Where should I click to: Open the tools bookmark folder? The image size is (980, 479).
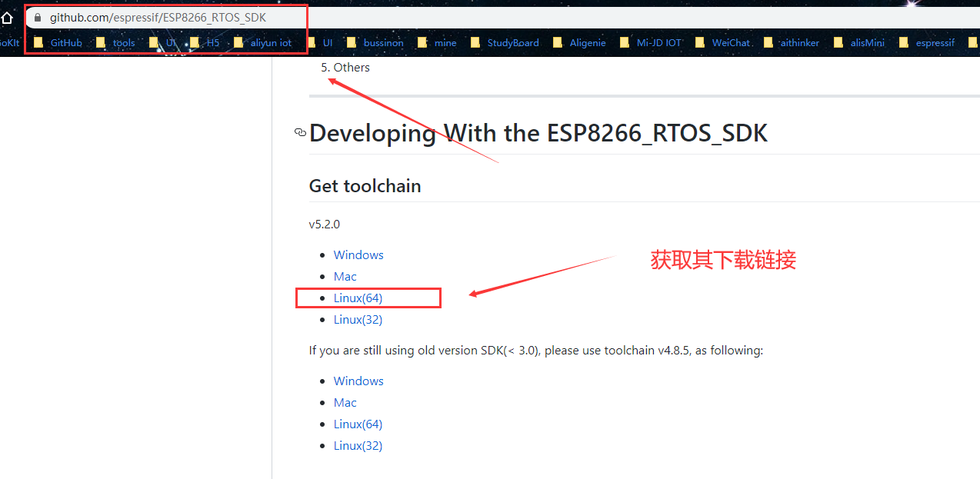tap(115, 43)
